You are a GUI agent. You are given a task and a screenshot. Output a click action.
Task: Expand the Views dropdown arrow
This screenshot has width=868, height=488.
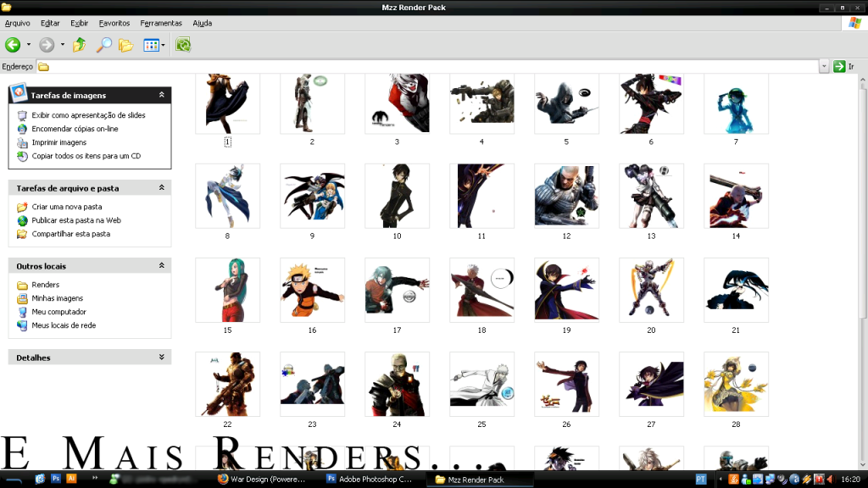[163, 46]
